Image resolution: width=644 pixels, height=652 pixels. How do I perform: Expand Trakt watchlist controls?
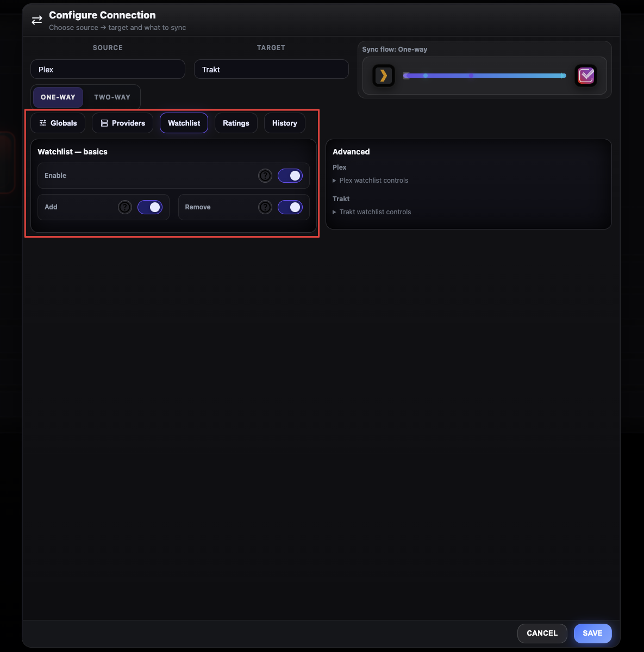pos(372,212)
